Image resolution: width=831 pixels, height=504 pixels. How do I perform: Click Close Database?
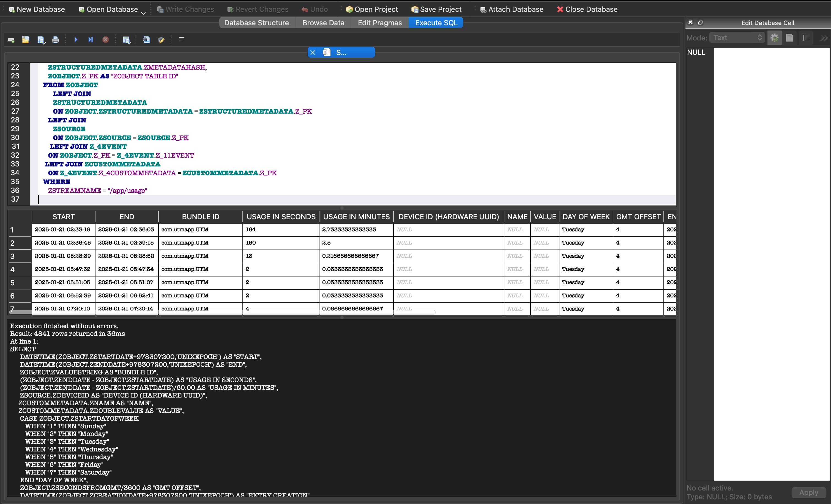point(587,9)
